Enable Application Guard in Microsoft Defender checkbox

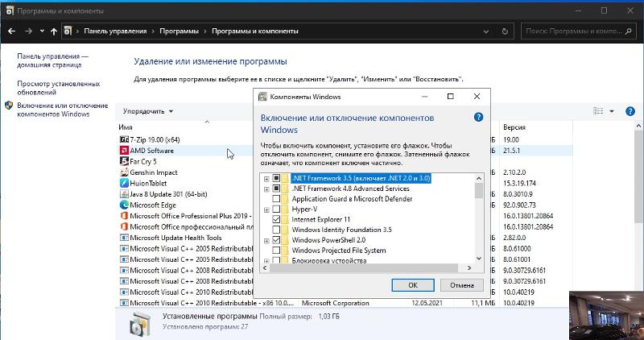(276, 199)
